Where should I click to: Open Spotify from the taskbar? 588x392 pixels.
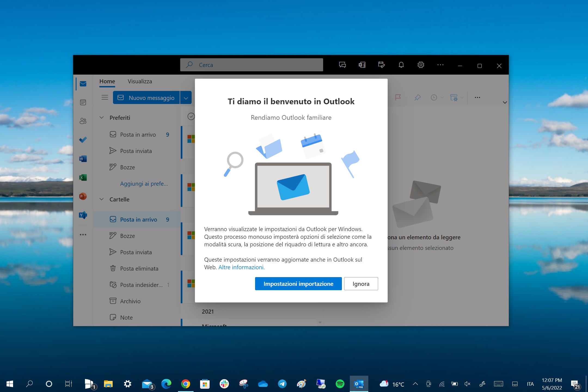340,384
